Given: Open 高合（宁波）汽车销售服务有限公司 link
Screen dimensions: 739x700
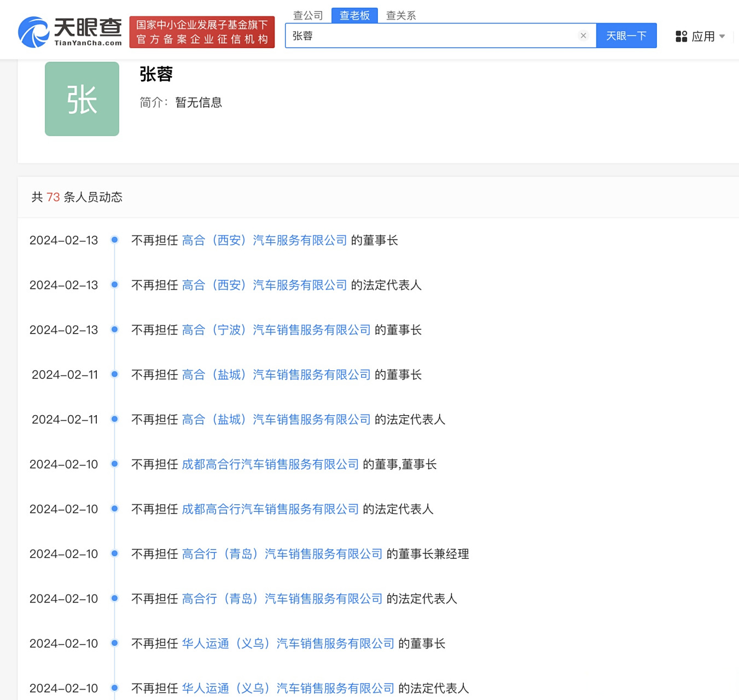Looking at the screenshot, I should point(276,330).
